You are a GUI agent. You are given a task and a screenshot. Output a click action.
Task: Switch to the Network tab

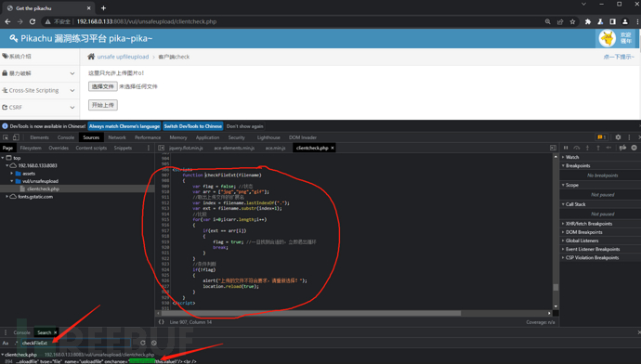coord(117,137)
